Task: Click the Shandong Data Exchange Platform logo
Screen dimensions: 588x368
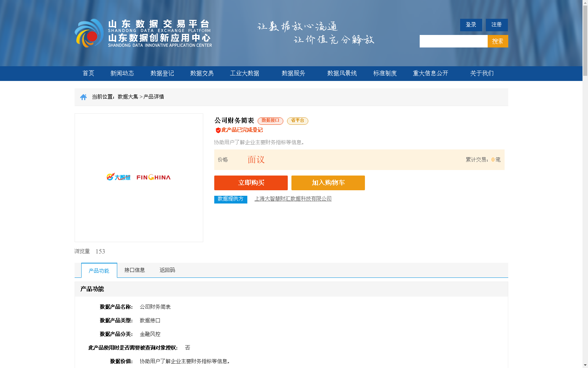Action: coord(143,33)
